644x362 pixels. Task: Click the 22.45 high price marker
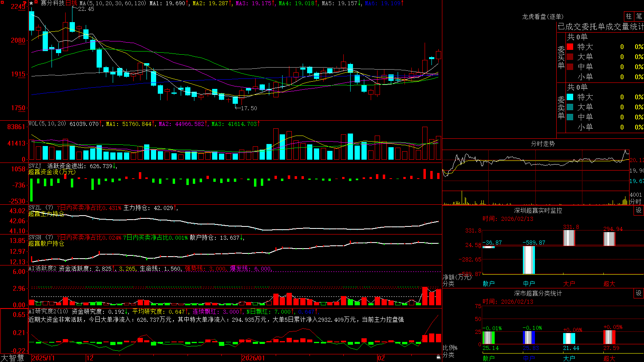[x=86, y=9]
